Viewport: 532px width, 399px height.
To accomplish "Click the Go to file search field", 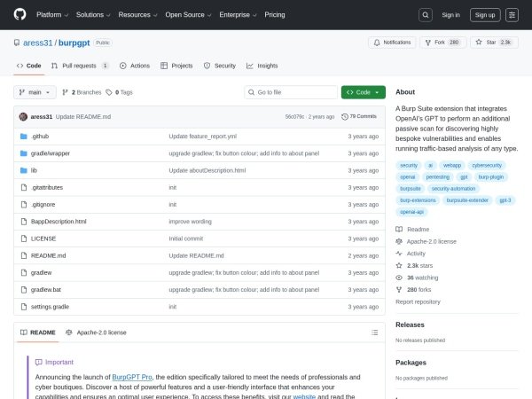I will coord(291,92).
